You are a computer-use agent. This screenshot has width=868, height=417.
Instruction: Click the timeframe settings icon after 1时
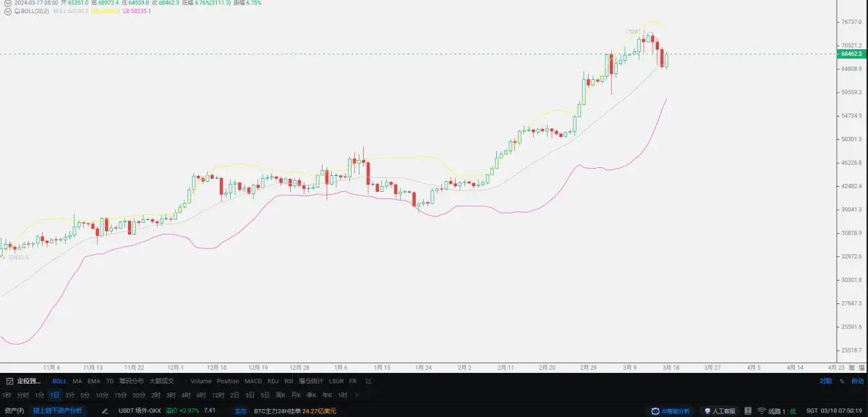[357, 395]
